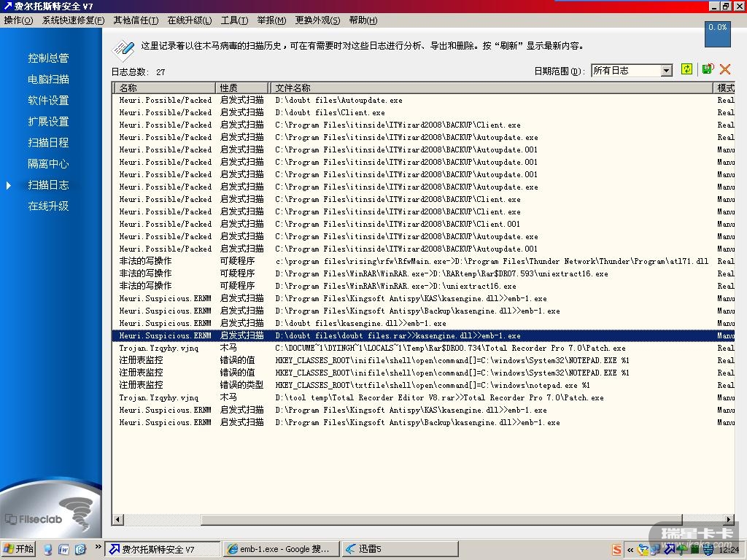Click the export/save logs icon
Screen dimensions: 747x560
click(x=708, y=69)
